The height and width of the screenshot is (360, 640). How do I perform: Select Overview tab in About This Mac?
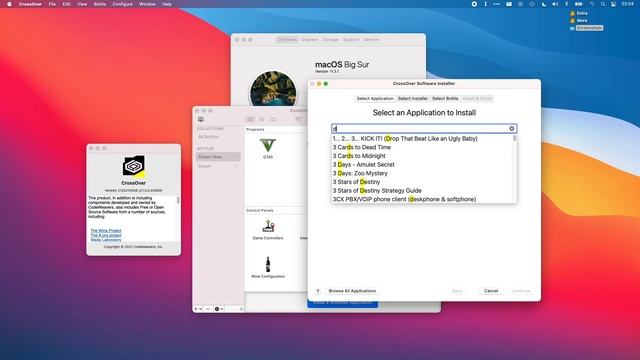[x=287, y=40]
